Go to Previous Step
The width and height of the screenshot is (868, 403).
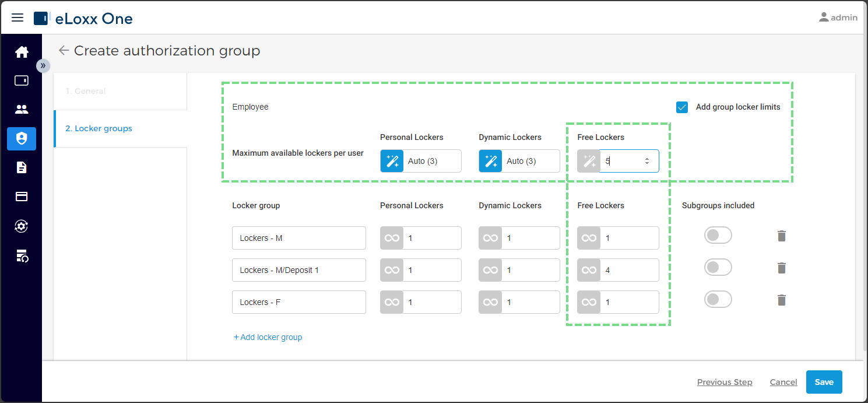[x=725, y=382]
